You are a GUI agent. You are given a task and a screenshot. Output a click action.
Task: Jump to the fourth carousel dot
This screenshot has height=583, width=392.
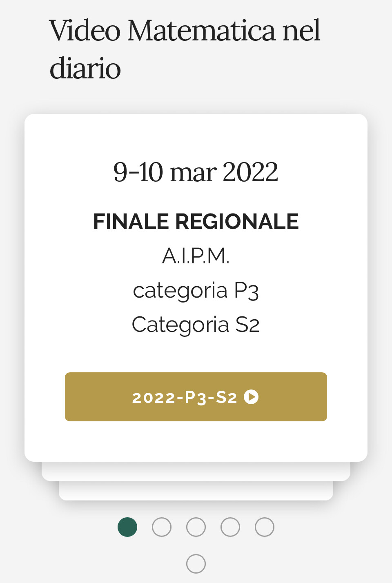coord(230,527)
